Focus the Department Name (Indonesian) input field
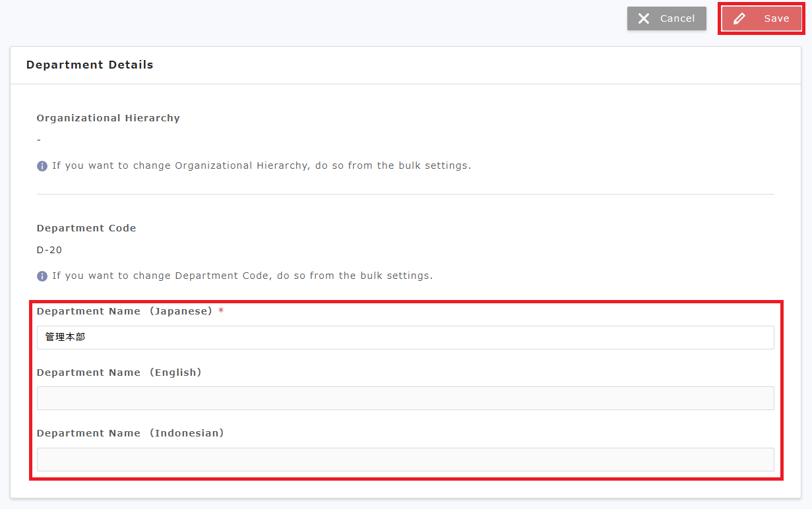The height and width of the screenshot is (509, 812). 405,460
